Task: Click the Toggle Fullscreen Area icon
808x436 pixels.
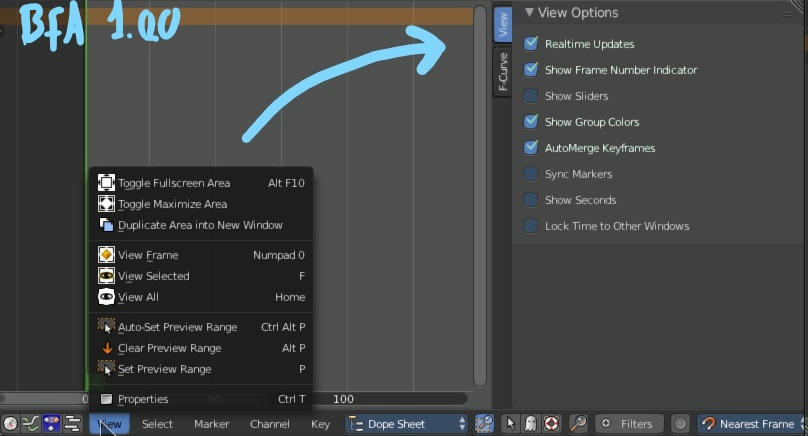Action: [x=106, y=182]
